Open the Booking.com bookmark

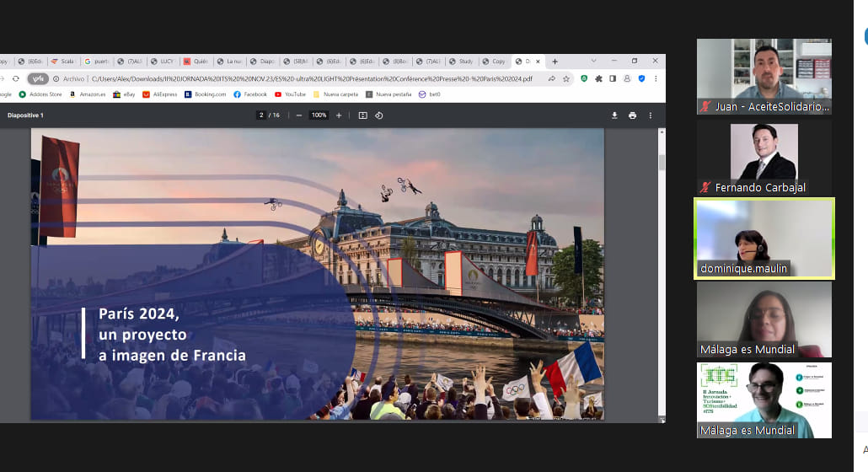pos(206,94)
